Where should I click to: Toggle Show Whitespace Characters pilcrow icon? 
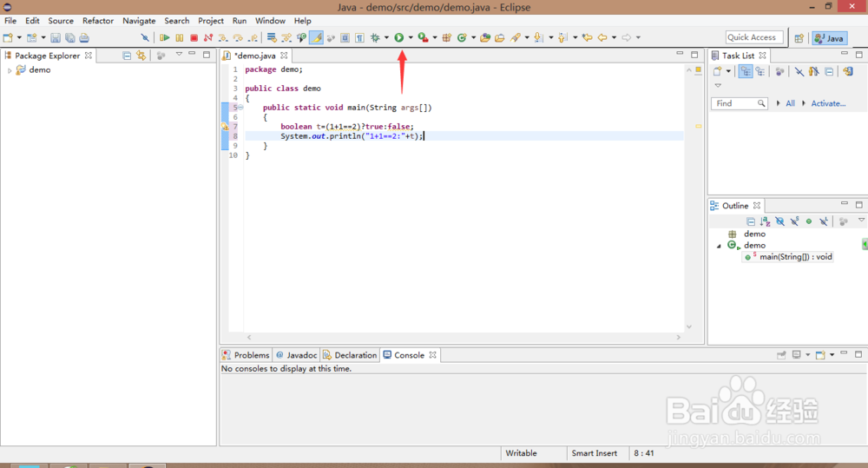(x=360, y=37)
